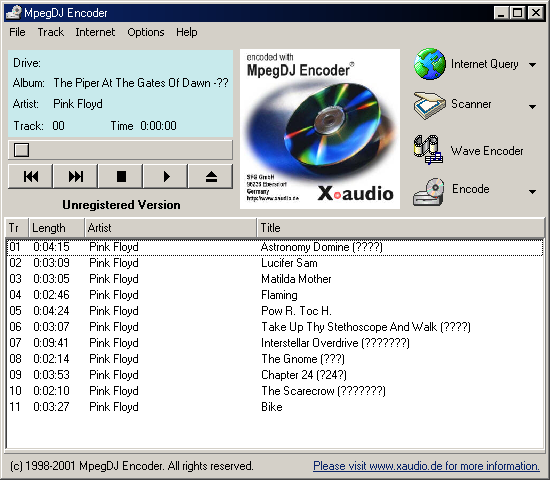Sort by the Title column header
The width and height of the screenshot is (550, 480).
point(401,228)
